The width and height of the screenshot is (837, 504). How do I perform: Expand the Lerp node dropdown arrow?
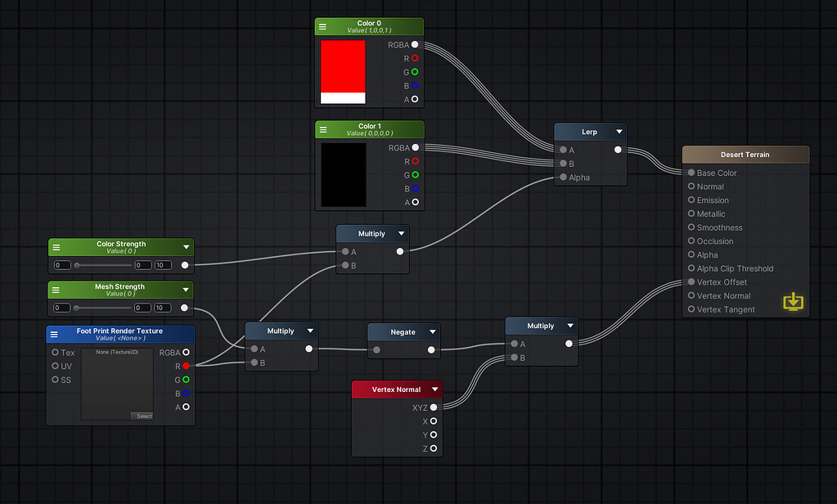620,131
